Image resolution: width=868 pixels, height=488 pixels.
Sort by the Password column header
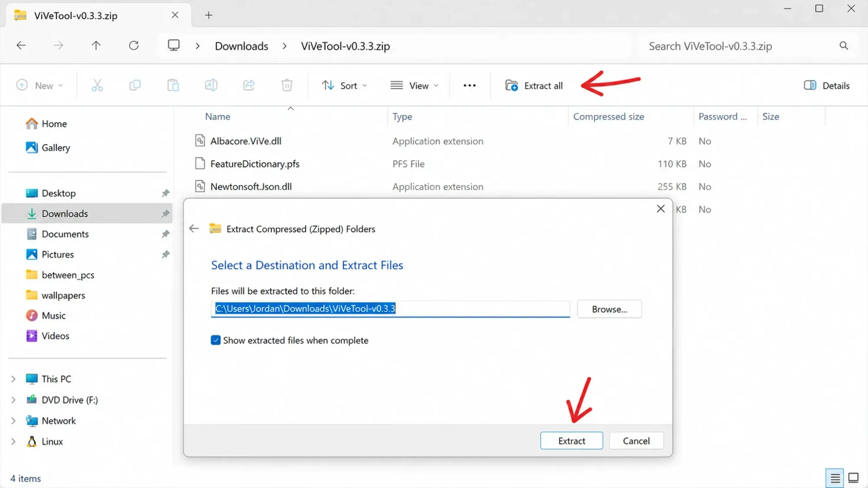(x=722, y=116)
